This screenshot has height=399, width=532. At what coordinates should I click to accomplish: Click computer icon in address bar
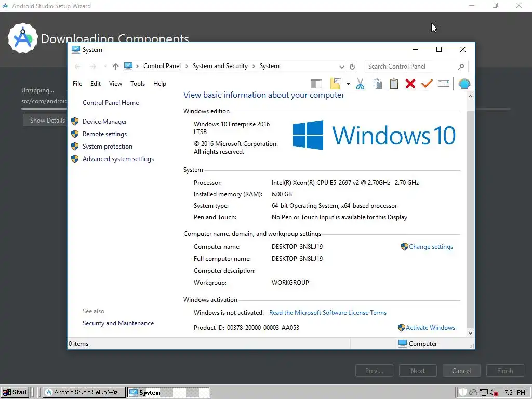point(128,66)
